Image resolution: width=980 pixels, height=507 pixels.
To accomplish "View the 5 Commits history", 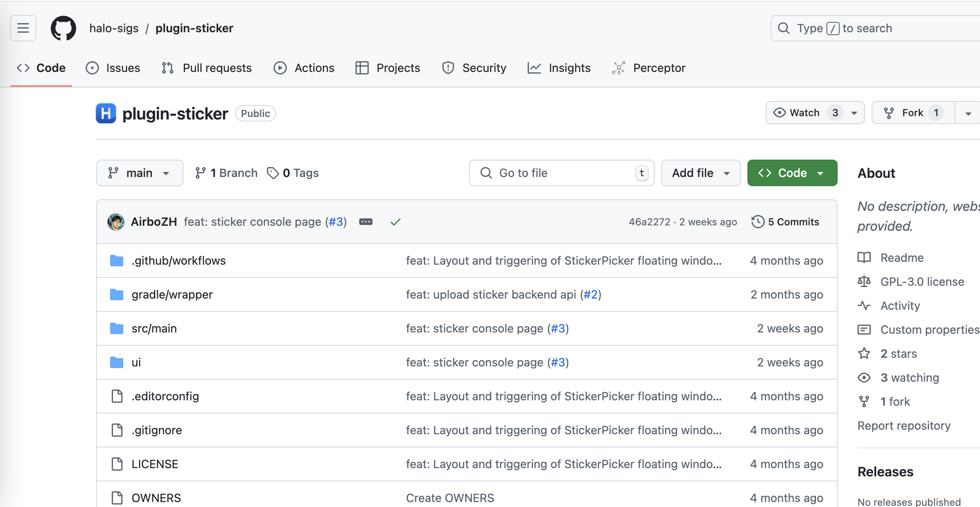I will point(785,222).
